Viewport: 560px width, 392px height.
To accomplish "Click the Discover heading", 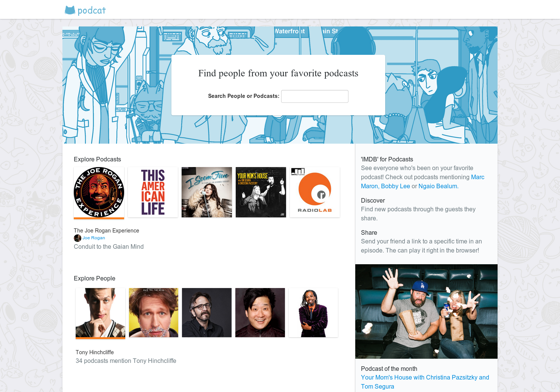I will (x=373, y=201).
